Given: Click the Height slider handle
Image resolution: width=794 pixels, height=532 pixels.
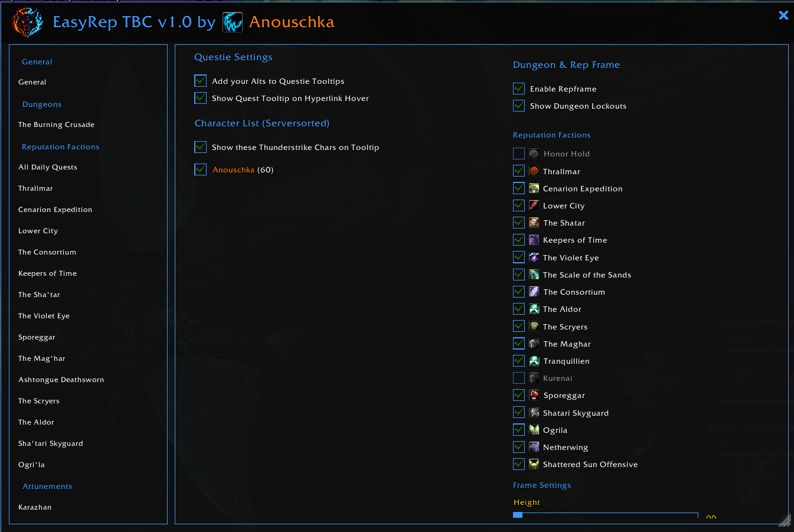Looking at the screenshot, I should click(518, 515).
